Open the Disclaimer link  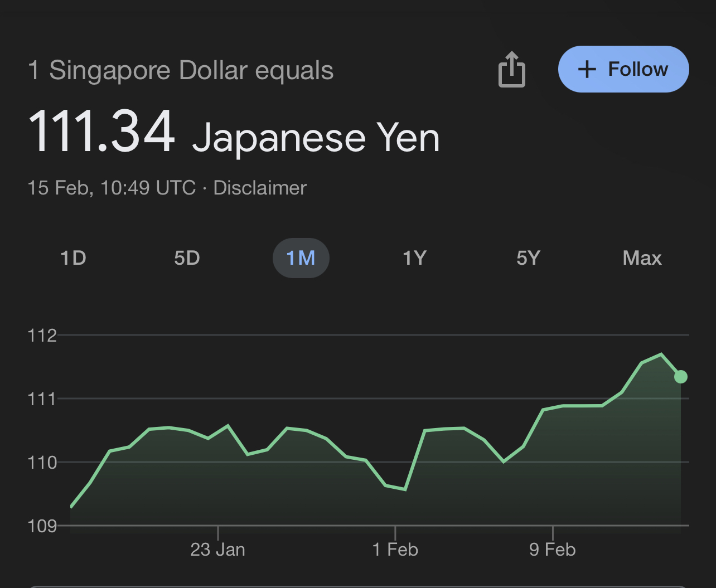coord(260,188)
